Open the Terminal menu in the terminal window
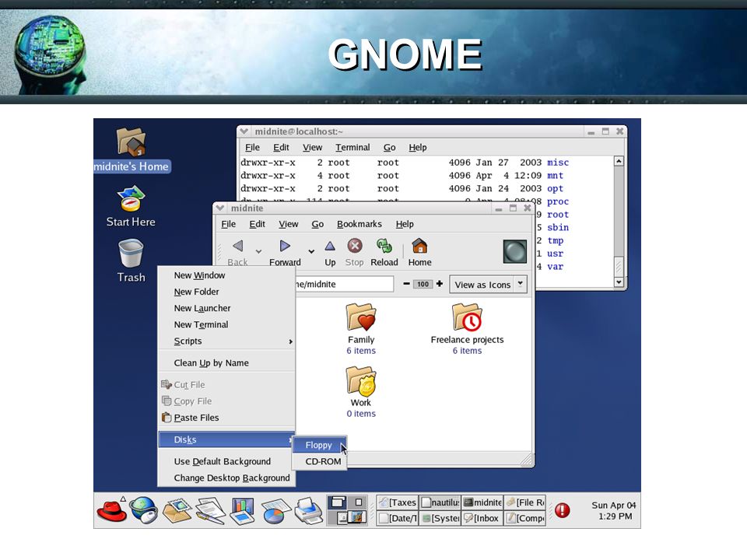 coord(352,148)
